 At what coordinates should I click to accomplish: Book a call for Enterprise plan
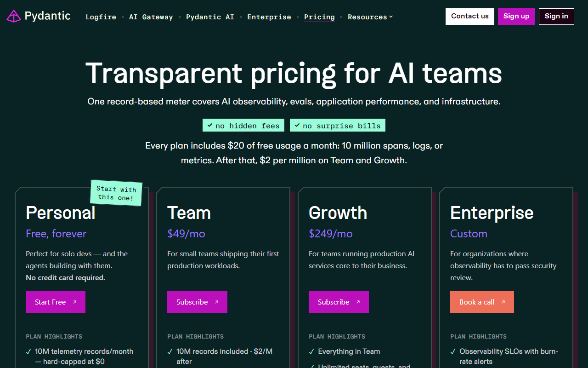tap(482, 302)
